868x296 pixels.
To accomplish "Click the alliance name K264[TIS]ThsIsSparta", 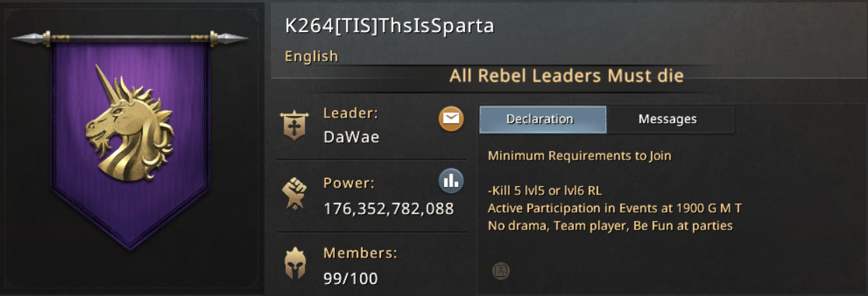I will pos(390,26).
